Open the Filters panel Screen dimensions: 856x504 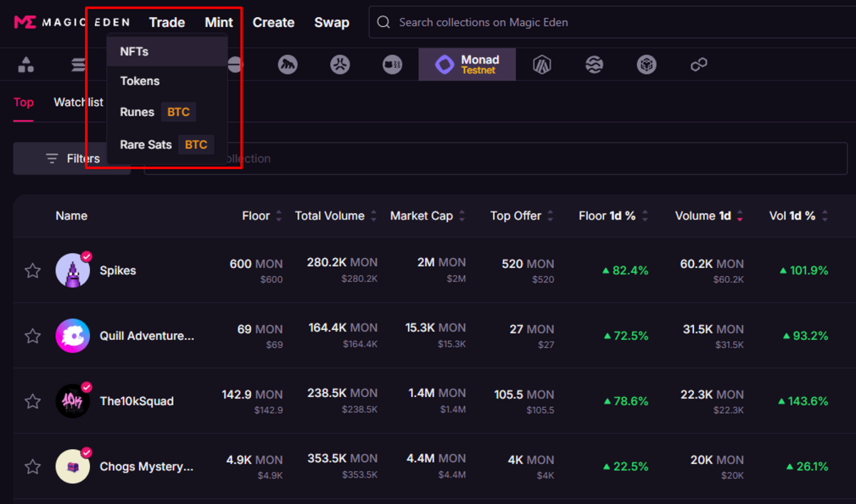71,158
